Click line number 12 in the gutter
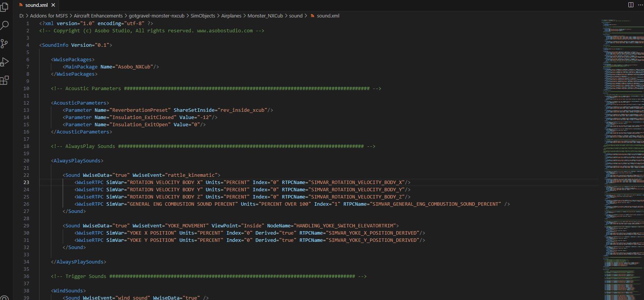Viewport: 644px width, 300px height. click(26, 103)
